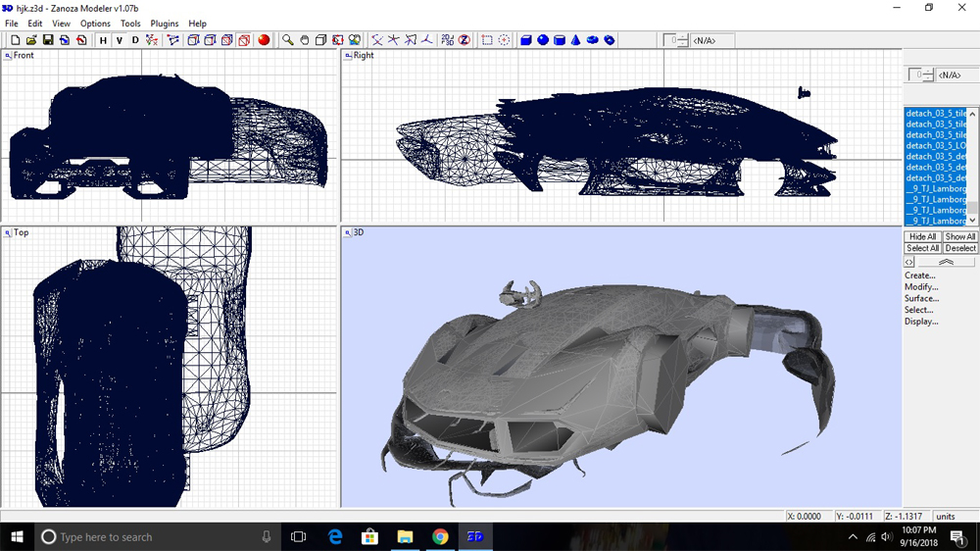Click the blue Undo arrow icon
This screenshot has height=551, width=980.
point(65,40)
